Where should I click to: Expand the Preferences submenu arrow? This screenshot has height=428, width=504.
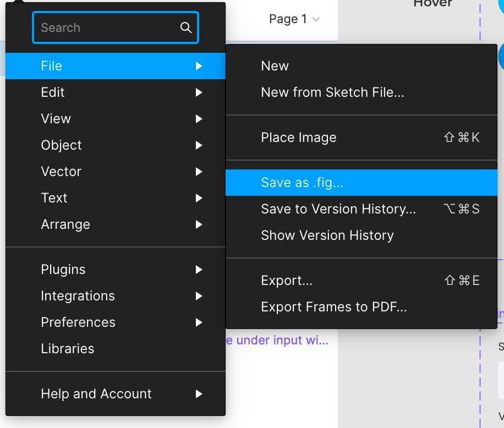pos(199,322)
